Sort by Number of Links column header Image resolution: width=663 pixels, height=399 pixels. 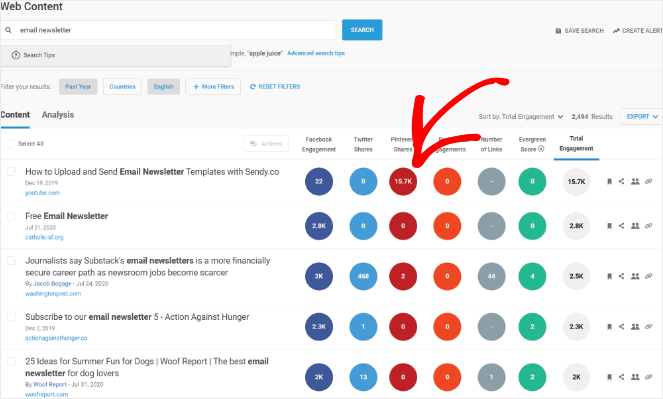point(491,144)
